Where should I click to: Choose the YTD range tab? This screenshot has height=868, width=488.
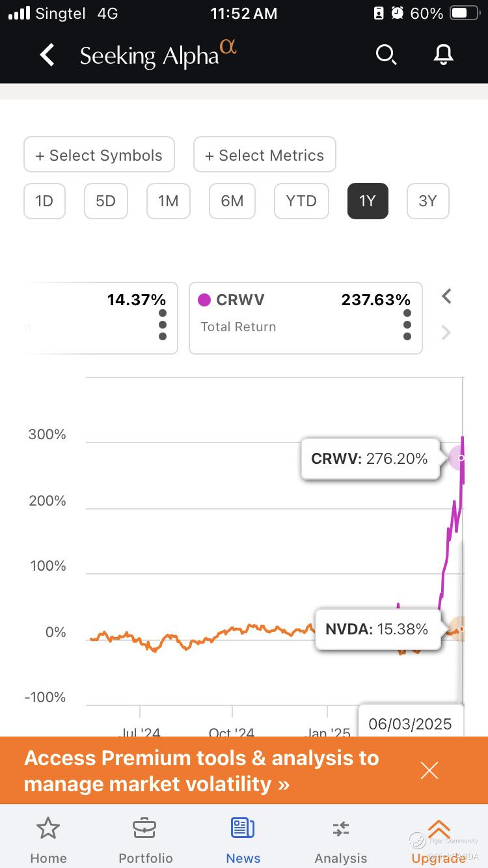[301, 201]
